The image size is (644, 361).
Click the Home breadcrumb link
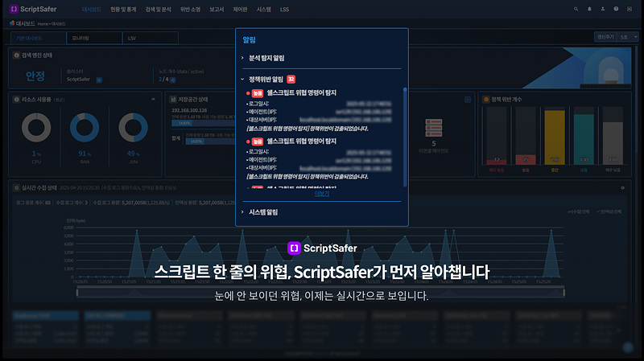tap(43, 24)
